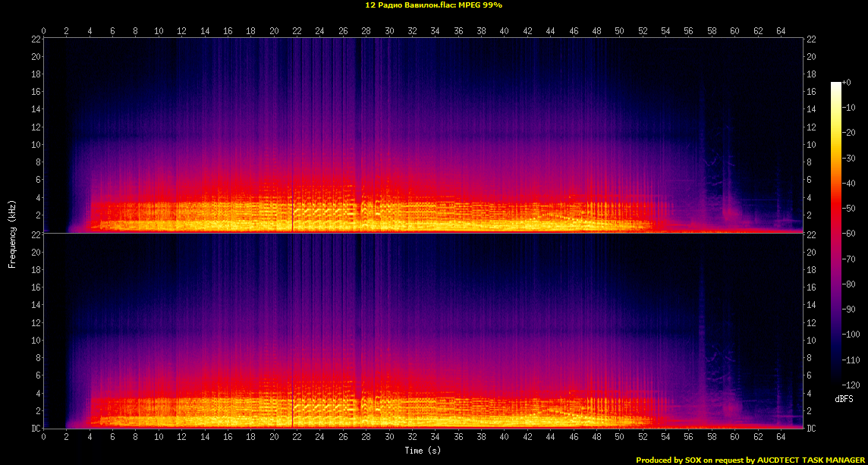Select the 30 second mark on bottom time axis
The height and width of the screenshot is (465, 868).
click(389, 438)
